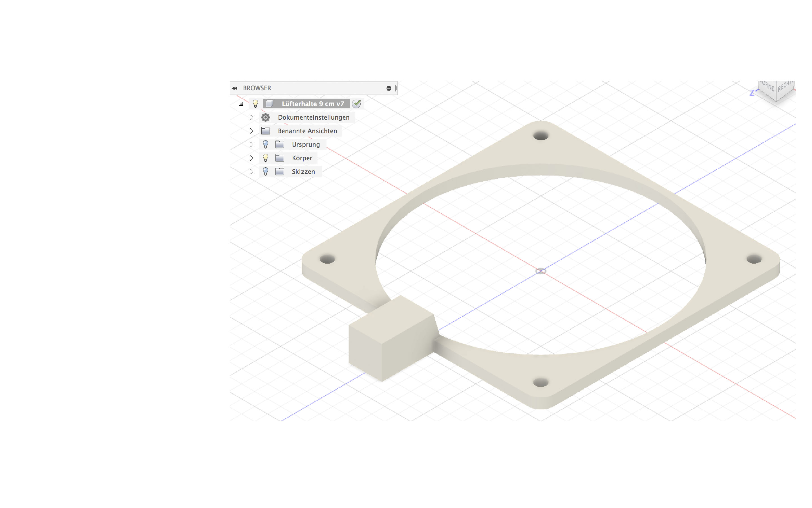
Task: Select the cube block on the fan mount
Action: [x=393, y=338]
